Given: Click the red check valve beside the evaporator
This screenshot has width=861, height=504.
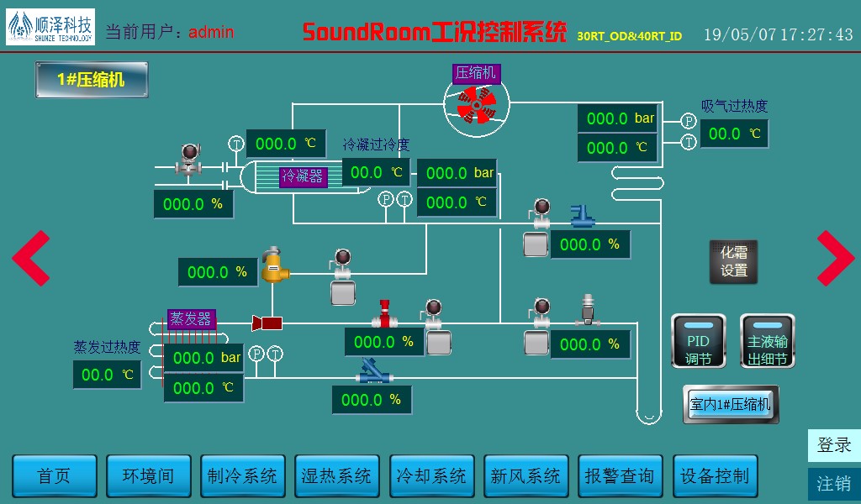Looking at the screenshot, I should (x=267, y=323).
